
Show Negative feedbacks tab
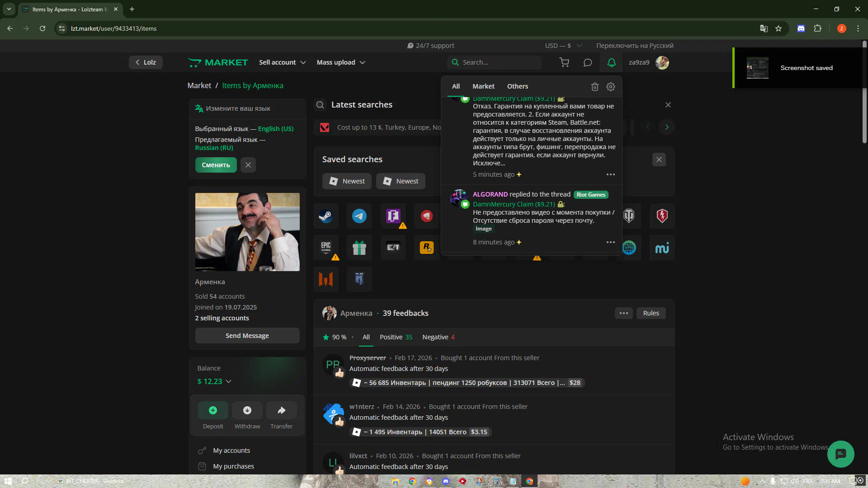[438, 337]
